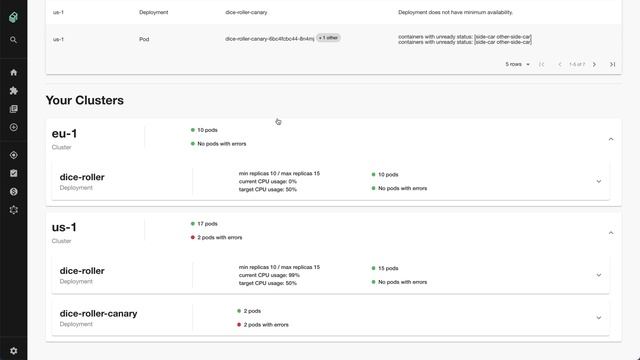Expand dice-roller deployment under us-1
The image size is (640, 360).
598,275
